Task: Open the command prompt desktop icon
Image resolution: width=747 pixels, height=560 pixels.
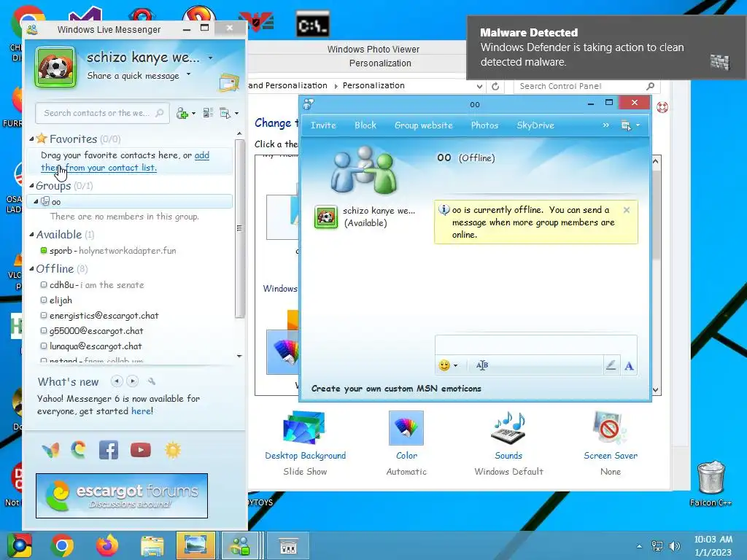Action: (312, 24)
